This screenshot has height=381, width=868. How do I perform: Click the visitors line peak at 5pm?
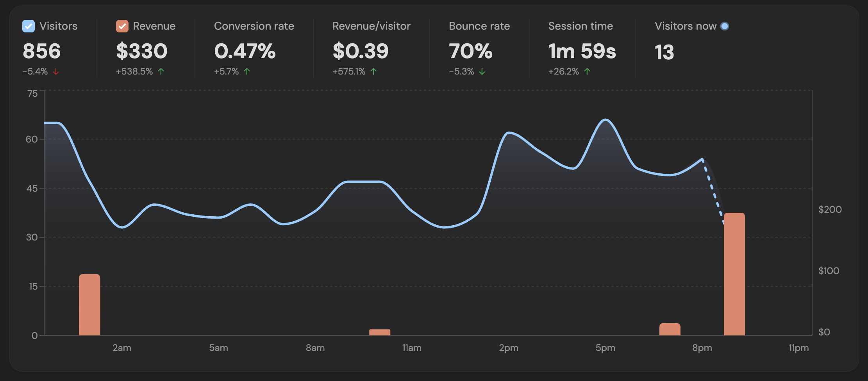(605, 120)
